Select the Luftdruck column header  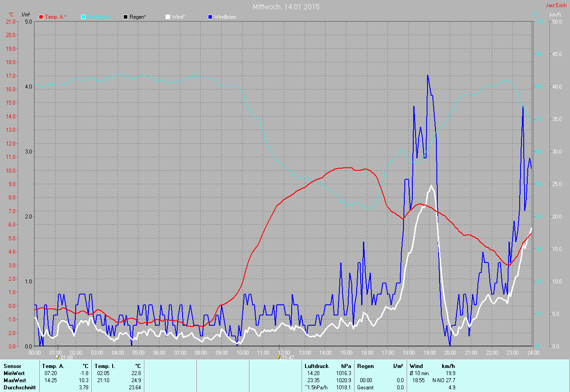click(317, 366)
